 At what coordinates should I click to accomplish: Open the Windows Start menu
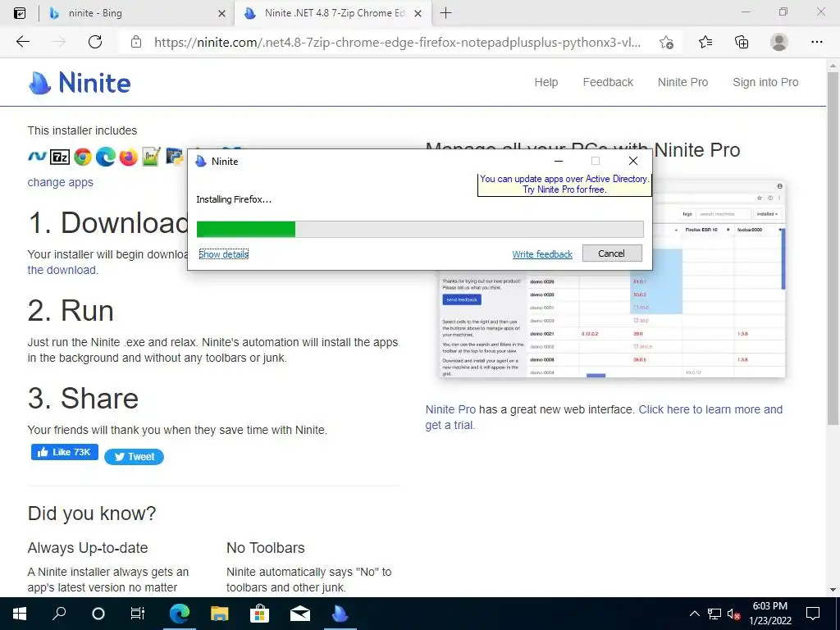click(20, 614)
